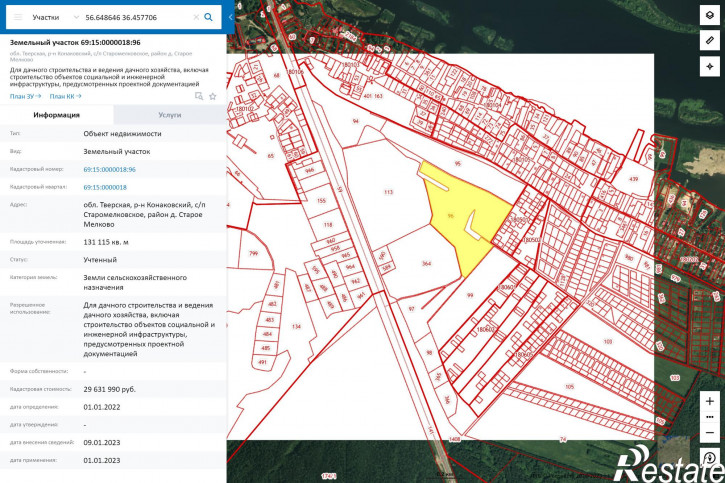The width and height of the screenshot is (725, 483).
Task: Open the План КК link
Action: coord(65,96)
